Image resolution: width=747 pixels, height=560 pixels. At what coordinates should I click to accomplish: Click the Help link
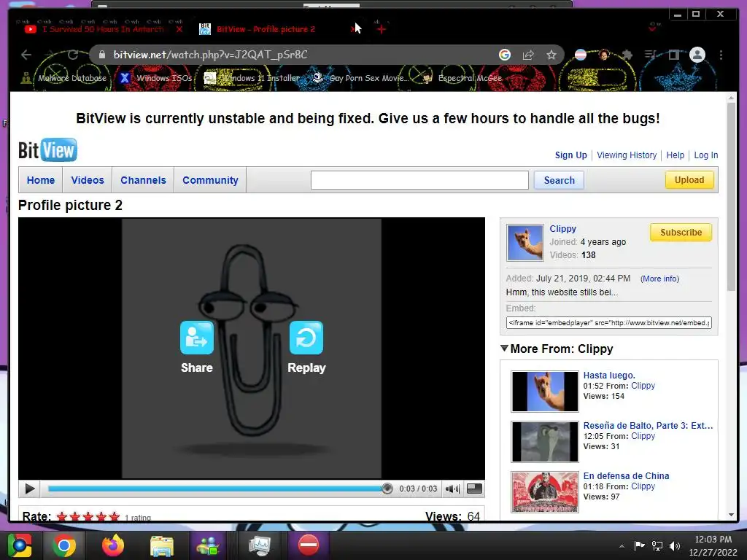tap(675, 155)
